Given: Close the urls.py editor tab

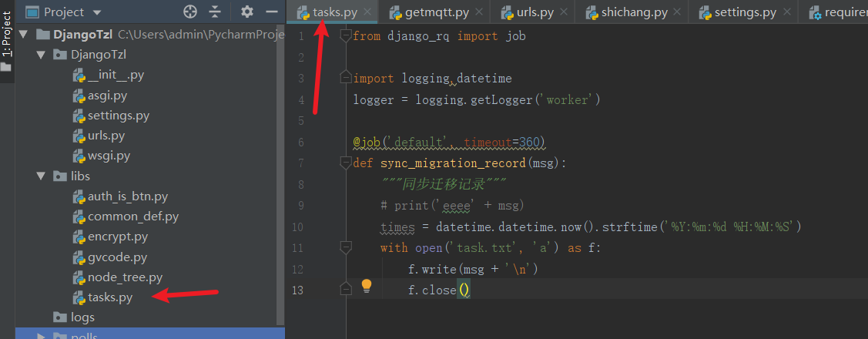Looking at the screenshot, I should 562,12.
